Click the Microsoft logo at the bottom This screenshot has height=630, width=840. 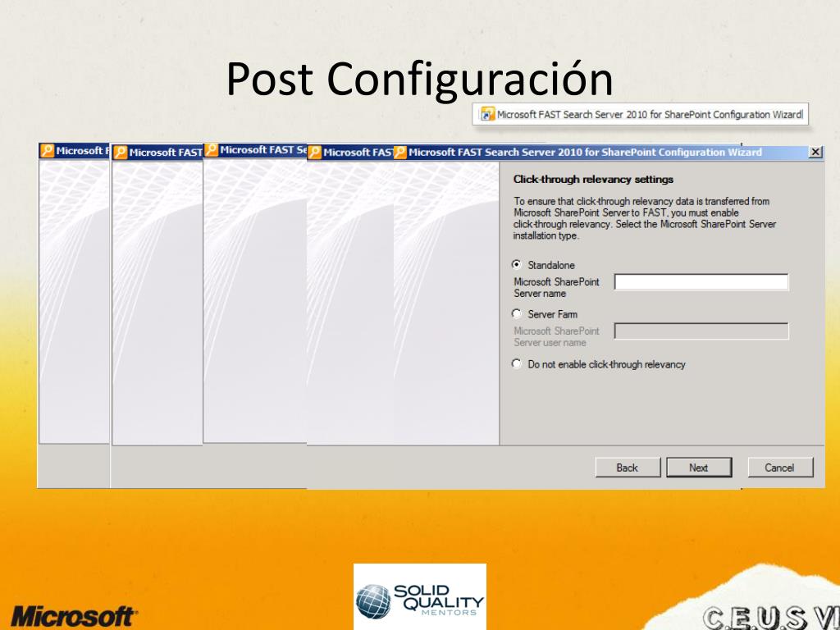73,616
